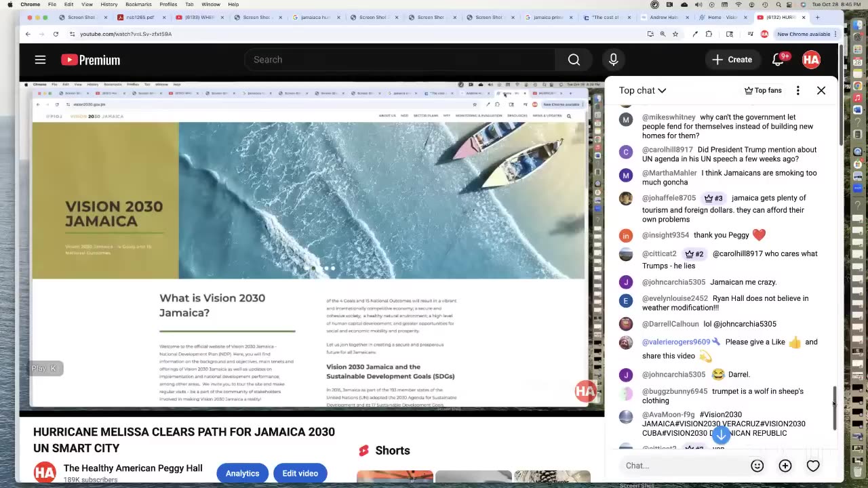Screen dimensions: 868x488
Task: Start voice search with microphone
Action: (x=613, y=60)
